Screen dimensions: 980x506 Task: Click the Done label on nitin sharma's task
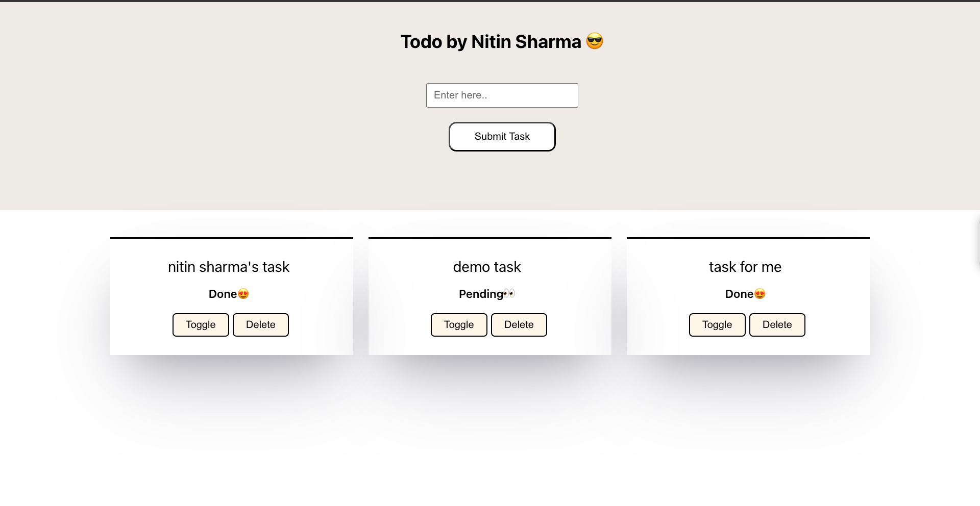tap(223, 294)
